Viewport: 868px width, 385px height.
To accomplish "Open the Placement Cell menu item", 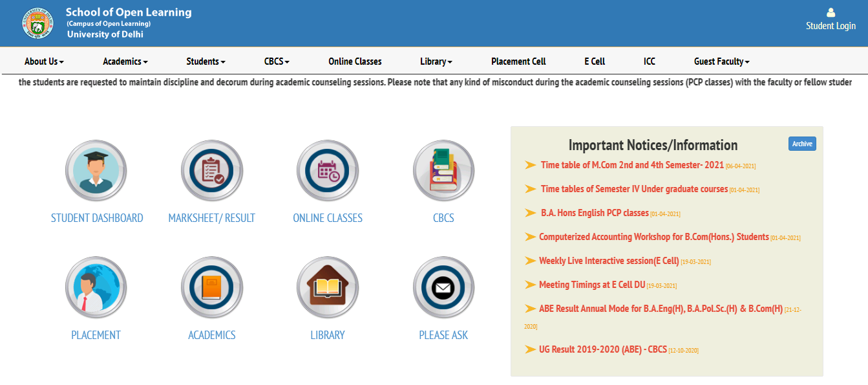I will tap(518, 61).
